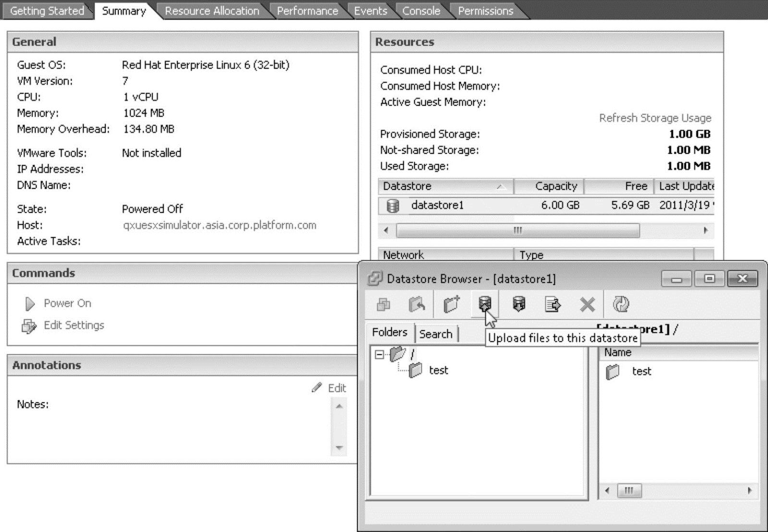The height and width of the screenshot is (532, 768).
Task: Click the Name column header in Datastore Browser
Action: [679, 352]
